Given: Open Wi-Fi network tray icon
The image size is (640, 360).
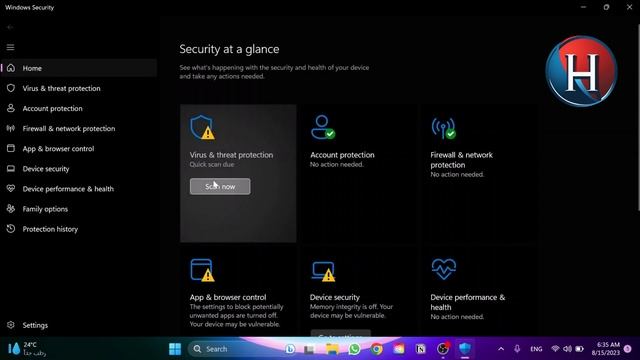Looking at the screenshot, I should point(555,349).
